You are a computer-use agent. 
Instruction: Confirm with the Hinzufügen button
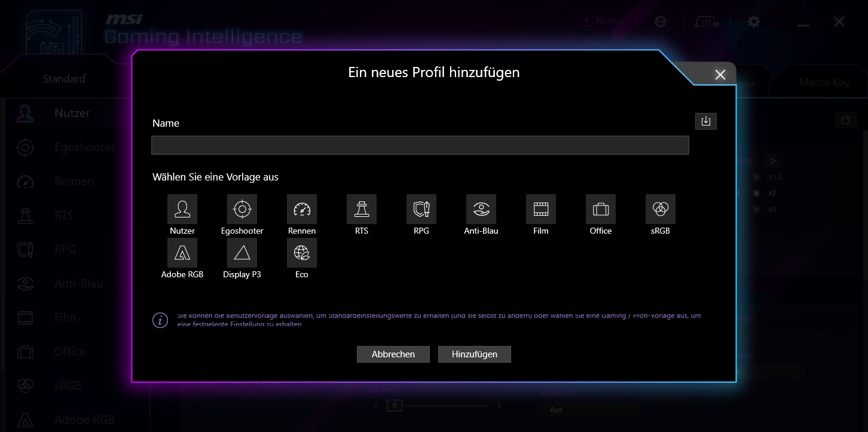tap(475, 354)
